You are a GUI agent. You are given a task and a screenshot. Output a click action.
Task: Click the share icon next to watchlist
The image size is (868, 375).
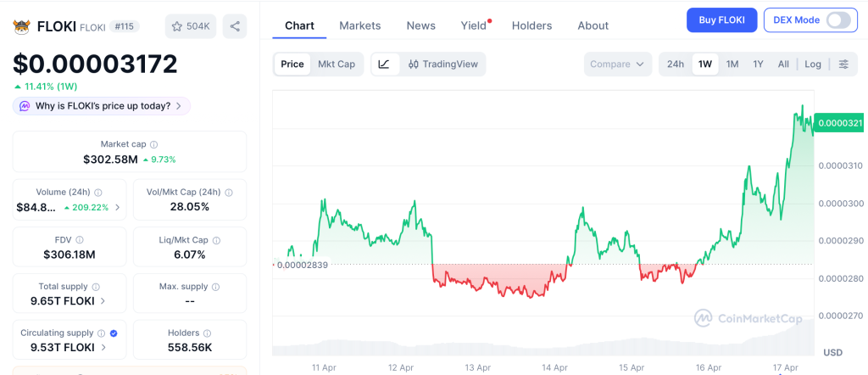pyautogui.click(x=235, y=26)
